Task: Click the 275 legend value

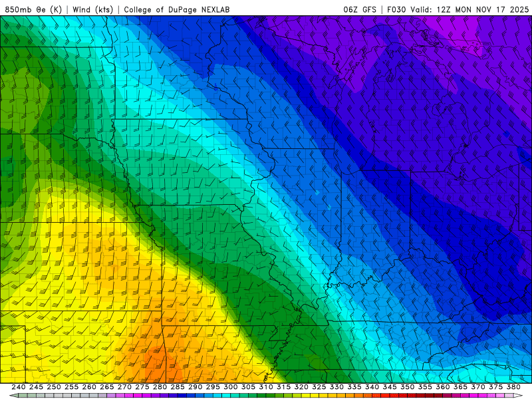Action: [142, 387]
